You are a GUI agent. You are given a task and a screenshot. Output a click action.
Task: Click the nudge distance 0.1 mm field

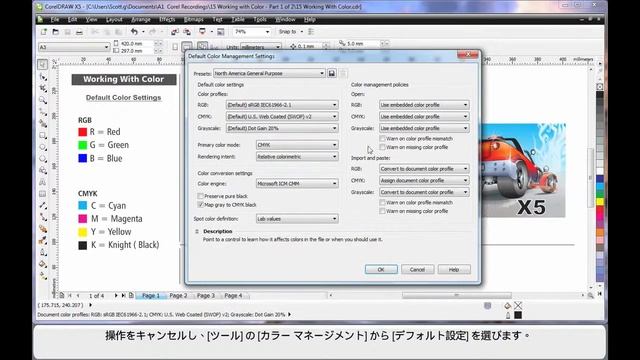pyautogui.click(x=309, y=46)
